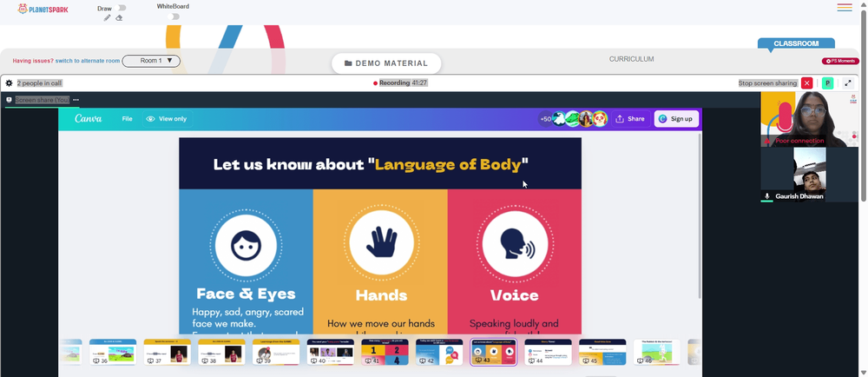Click the Canva slide vertical scrollbar
Image resolution: width=868 pixels, height=377 pixels.
(x=700, y=216)
